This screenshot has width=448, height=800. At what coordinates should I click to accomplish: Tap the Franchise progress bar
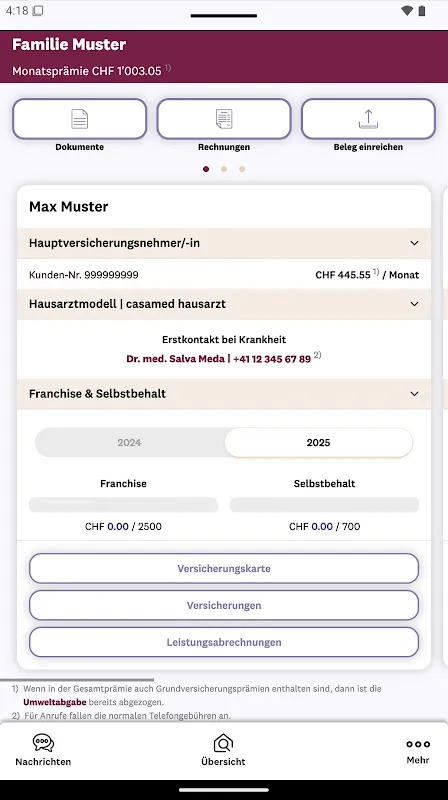point(123,505)
